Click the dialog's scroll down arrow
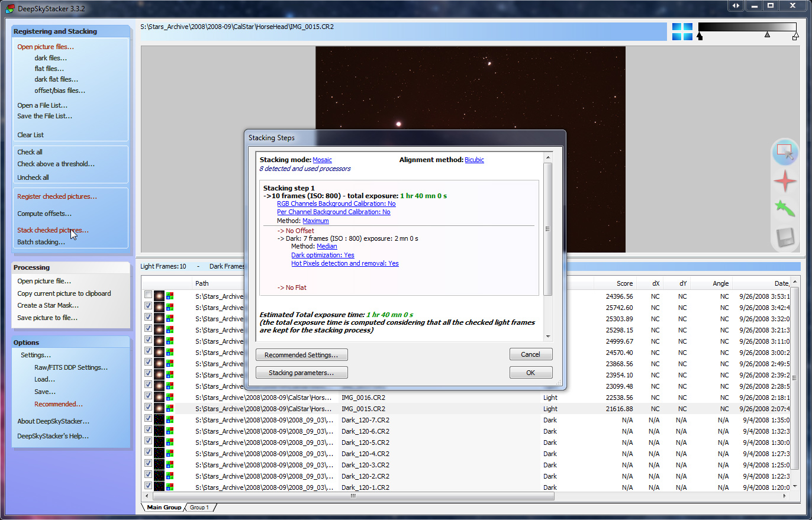The image size is (812, 520). (x=547, y=336)
